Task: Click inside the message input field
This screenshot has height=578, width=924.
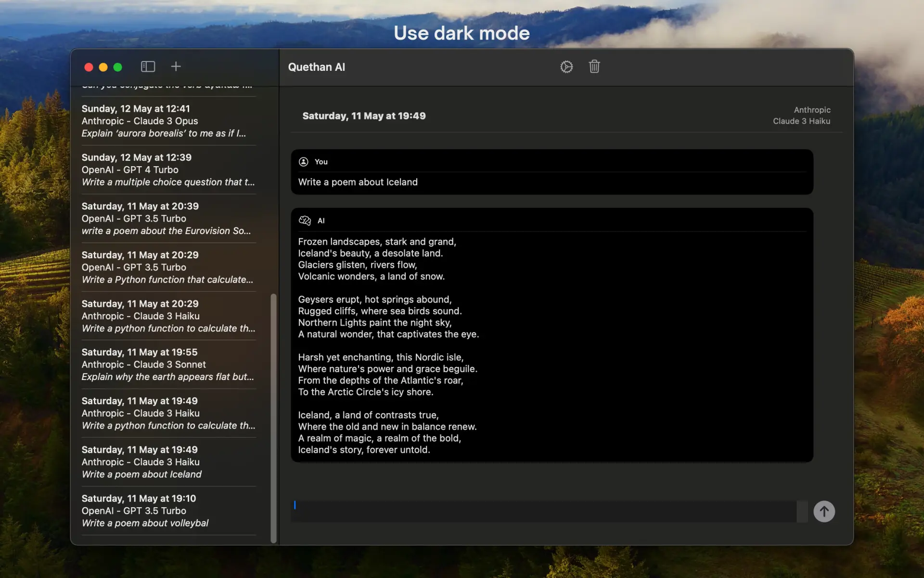Action: tap(529, 511)
